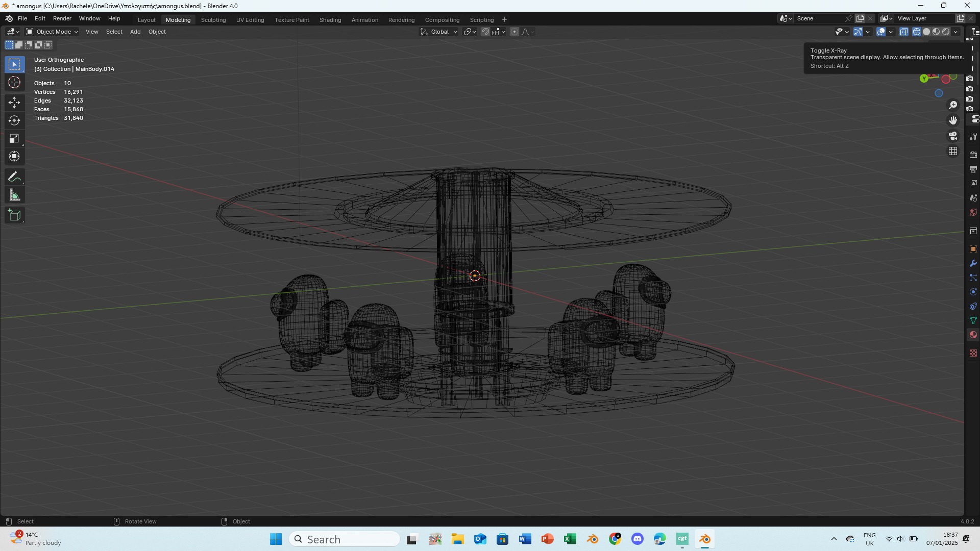Toggle Show Overlays button
This screenshot has height=551, width=980.
coord(881,32)
